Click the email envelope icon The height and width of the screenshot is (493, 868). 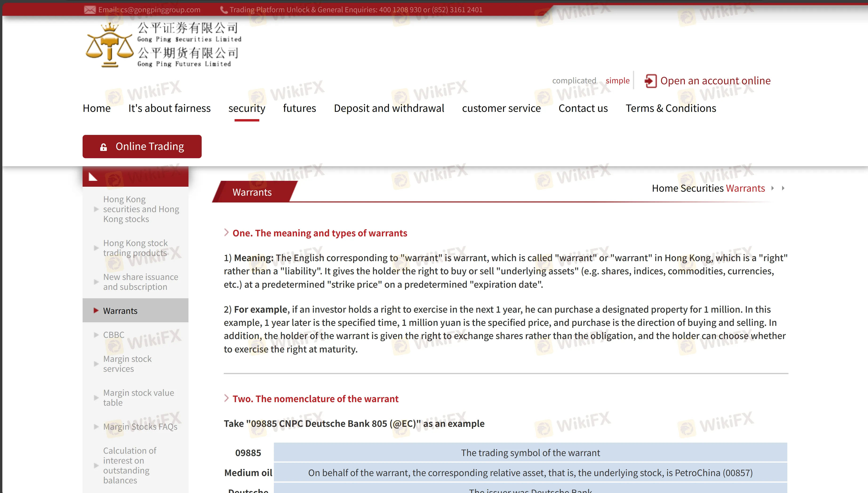pyautogui.click(x=90, y=9)
